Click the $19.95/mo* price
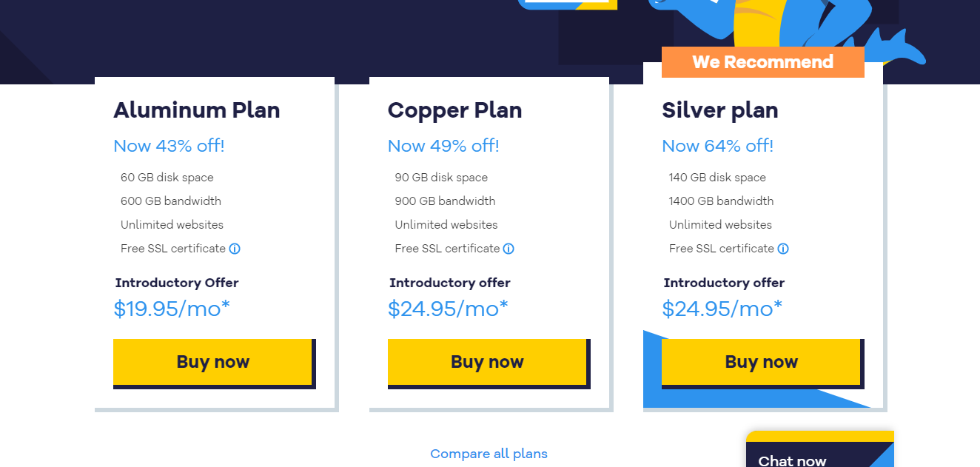Screen dimensions: 980x467 (x=172, y=309)
